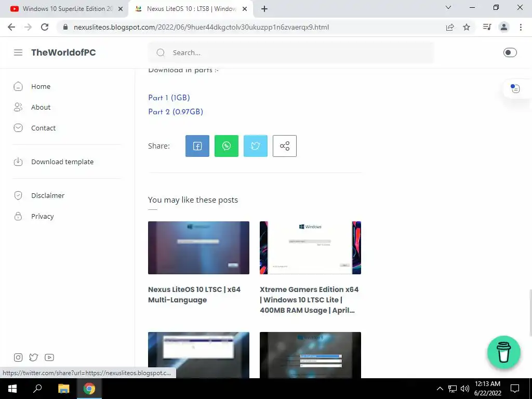Image resolution: width=532 pixels, height=399 pixels.
Task: Open Nexus LiteOS 10 LTSC thumbnail
Action: pyautogui.click(x=198, y=248)
